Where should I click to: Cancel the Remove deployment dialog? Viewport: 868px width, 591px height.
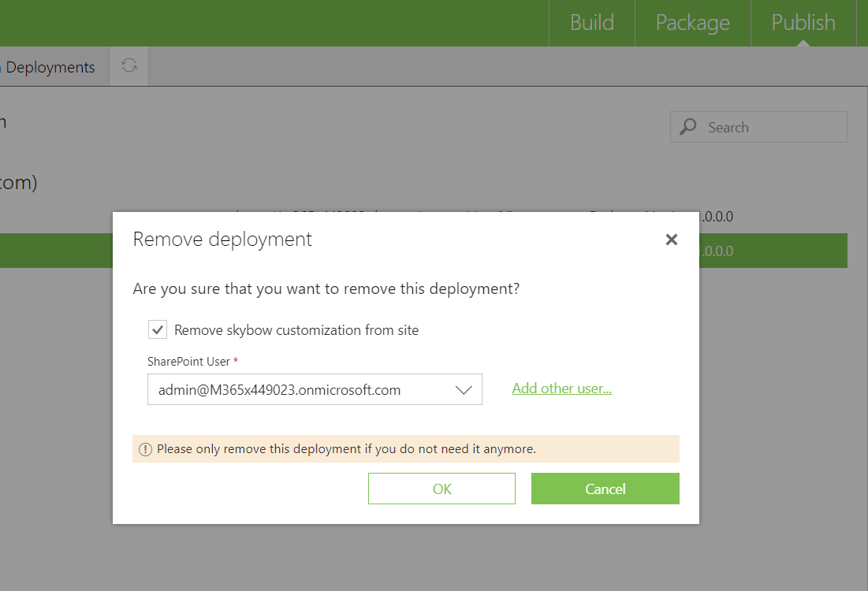coord(605,489)
